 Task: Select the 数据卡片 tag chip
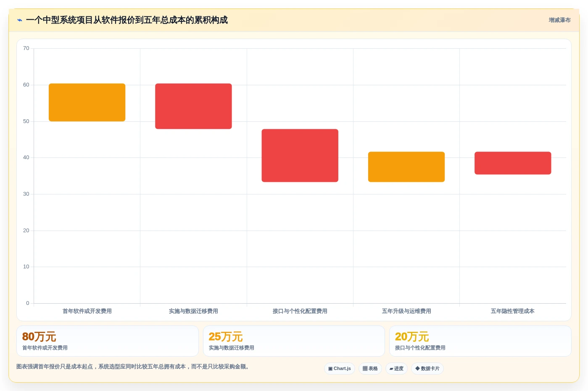[427, 369]
